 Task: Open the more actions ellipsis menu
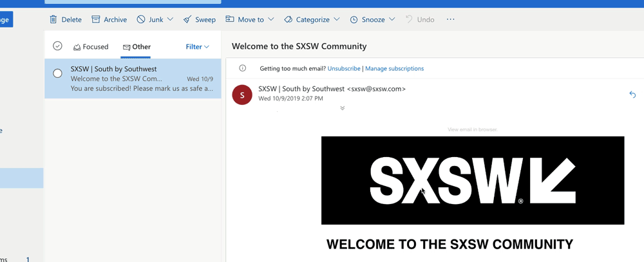pyautogui.click(x=450, y=19)
